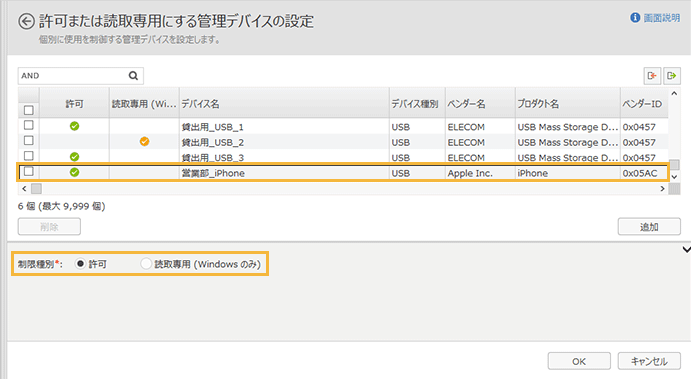Screen dimensions: 691x379
Task: Select the 営業部_iPhone device name cell
Action: [284, 173]
